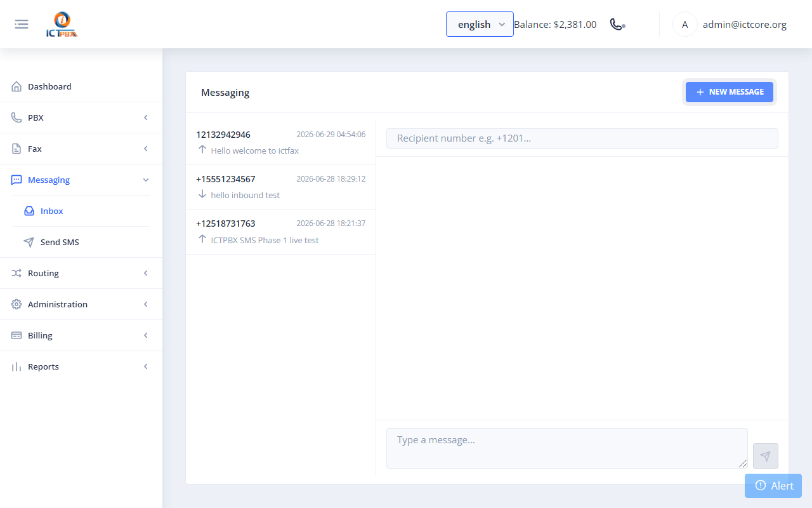Click the Send SMS paper plane icon
This screenshot has width=812, height=508.
coord(29,242)
